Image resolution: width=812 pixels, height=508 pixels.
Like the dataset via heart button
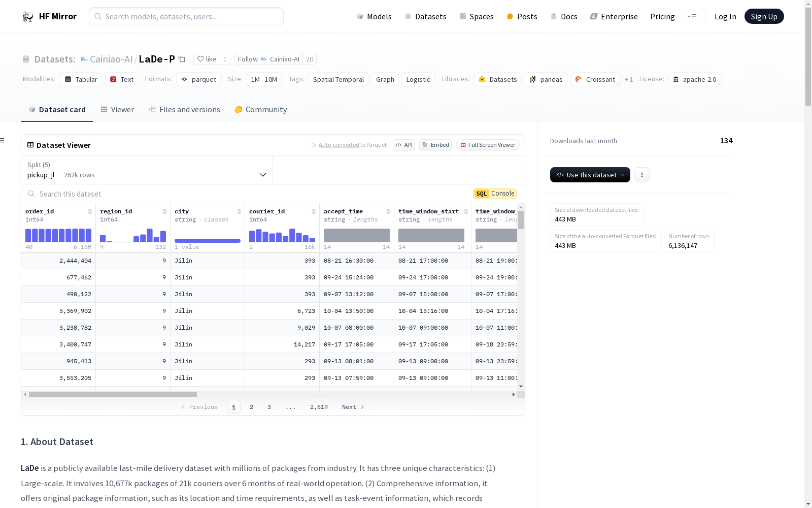[207, 59]
